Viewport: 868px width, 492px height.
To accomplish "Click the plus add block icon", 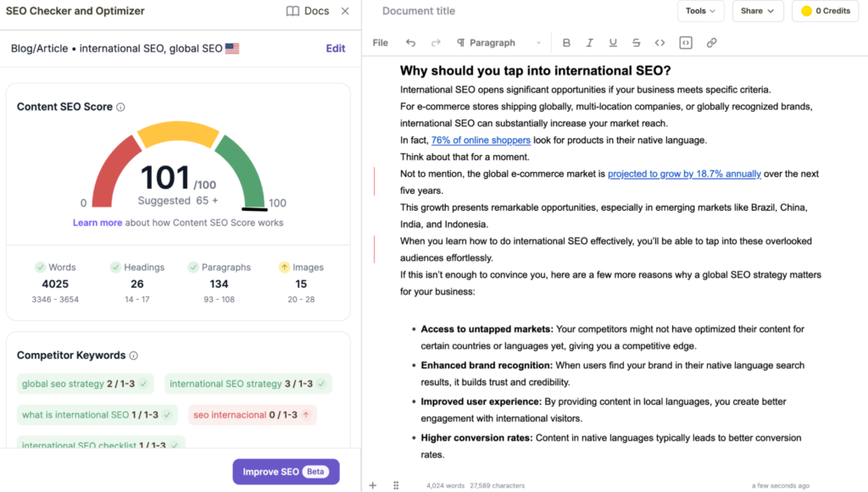I will pos(373,485).
